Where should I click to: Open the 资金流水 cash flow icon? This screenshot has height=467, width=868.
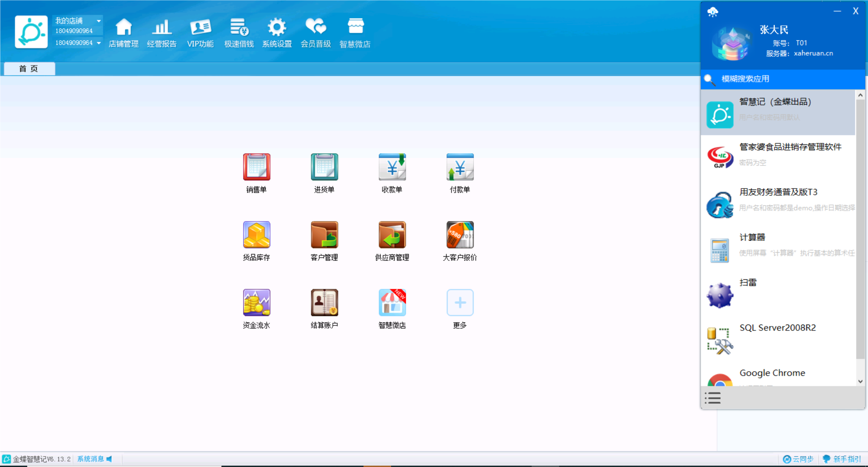(256, 303)
